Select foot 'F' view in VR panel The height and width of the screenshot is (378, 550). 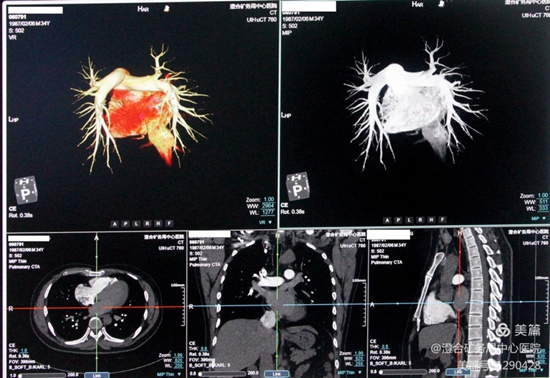(170, 223)
